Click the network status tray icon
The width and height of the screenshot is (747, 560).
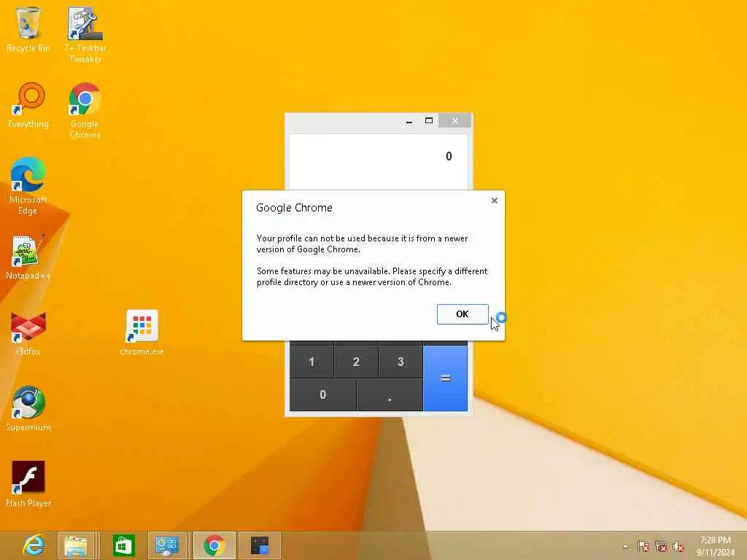click(661, 546)
